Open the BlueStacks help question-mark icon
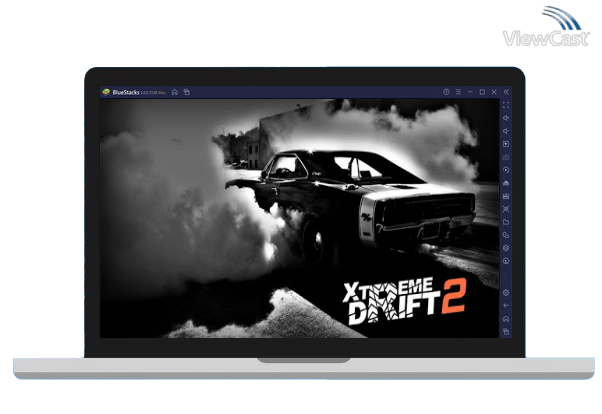602x414 pixels. click(x=446, y=92)
